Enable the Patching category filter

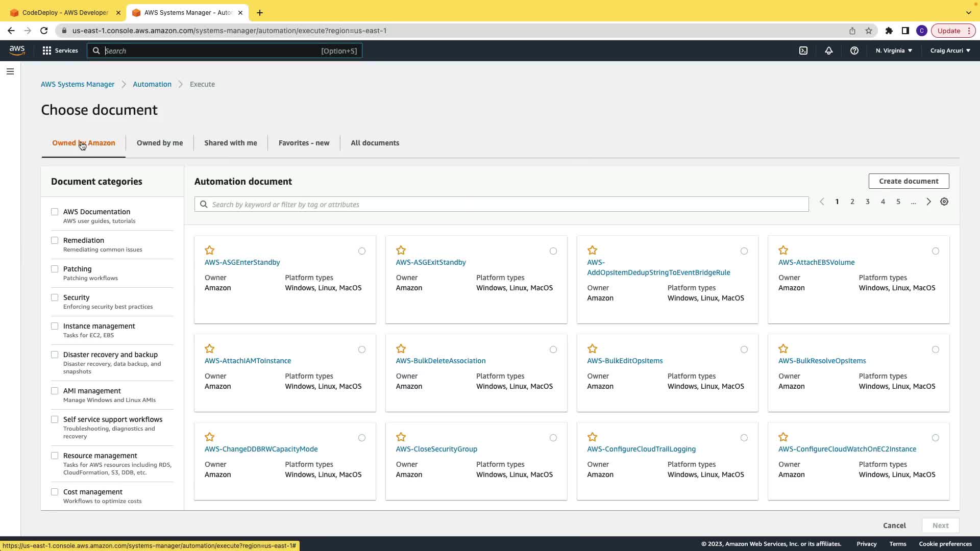coord(55,269)
